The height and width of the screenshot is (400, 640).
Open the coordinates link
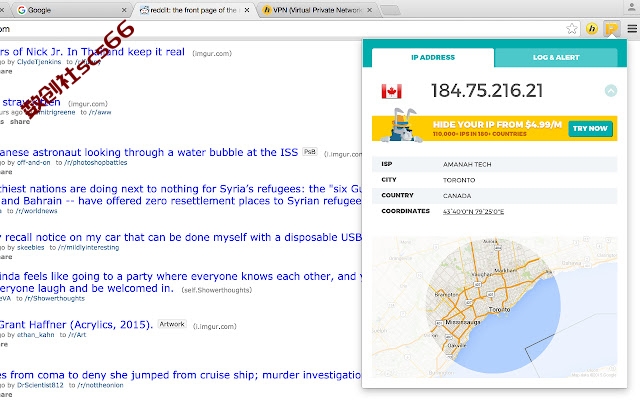[473, 211]
